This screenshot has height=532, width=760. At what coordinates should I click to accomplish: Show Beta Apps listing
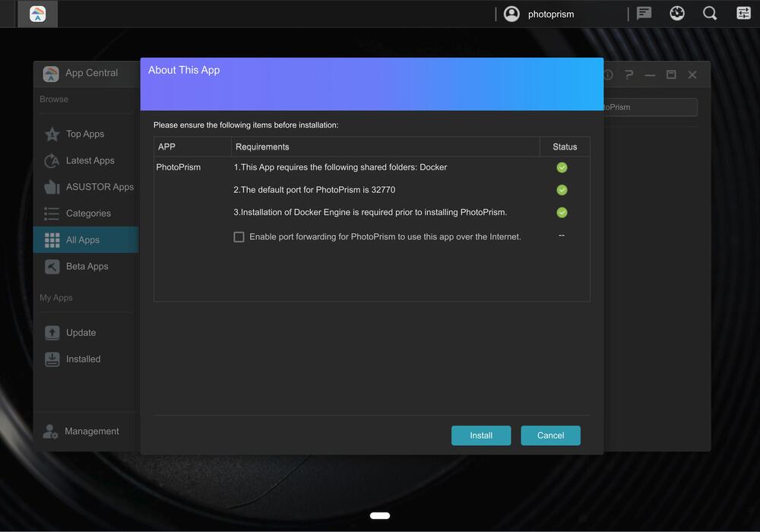click(87, 266)
